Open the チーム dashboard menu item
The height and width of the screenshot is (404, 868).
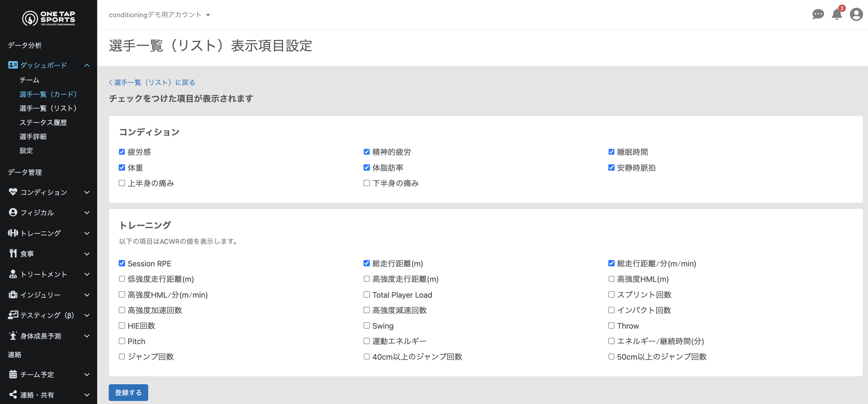coord(29,80)
